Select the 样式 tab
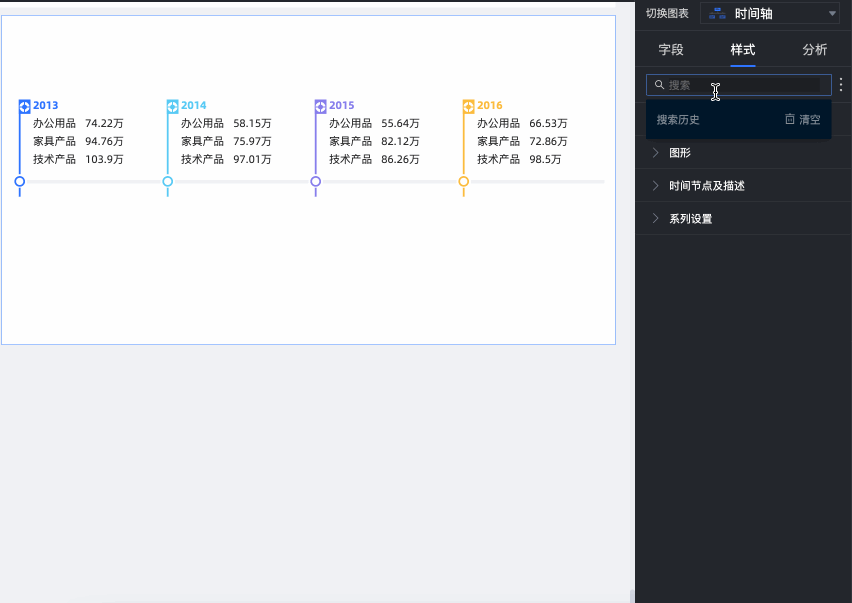This screenshot has width=852, height=603. point(743,49)
